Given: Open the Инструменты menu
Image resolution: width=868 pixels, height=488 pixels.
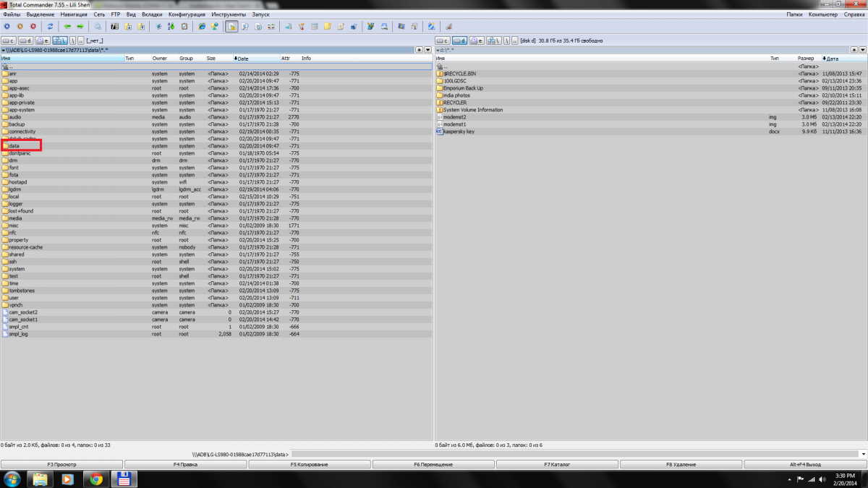Looking at the screenshot, I should point(229,14).
